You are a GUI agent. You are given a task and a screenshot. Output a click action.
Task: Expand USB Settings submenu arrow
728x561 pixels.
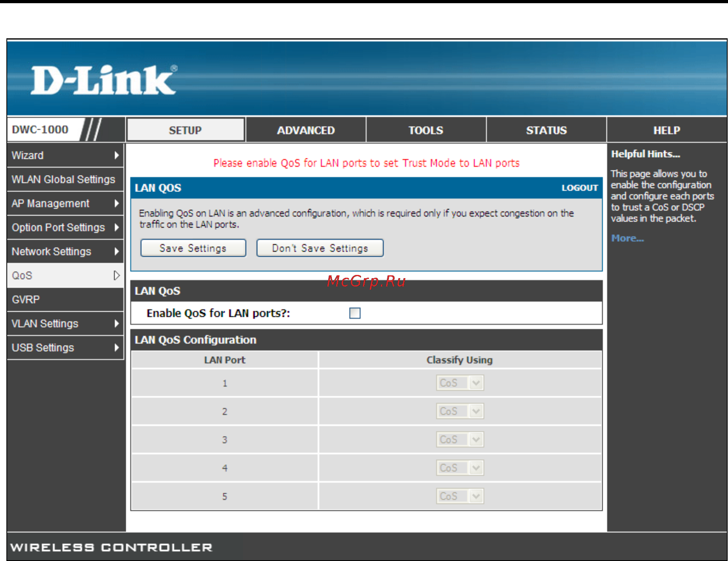pos(117,348)
